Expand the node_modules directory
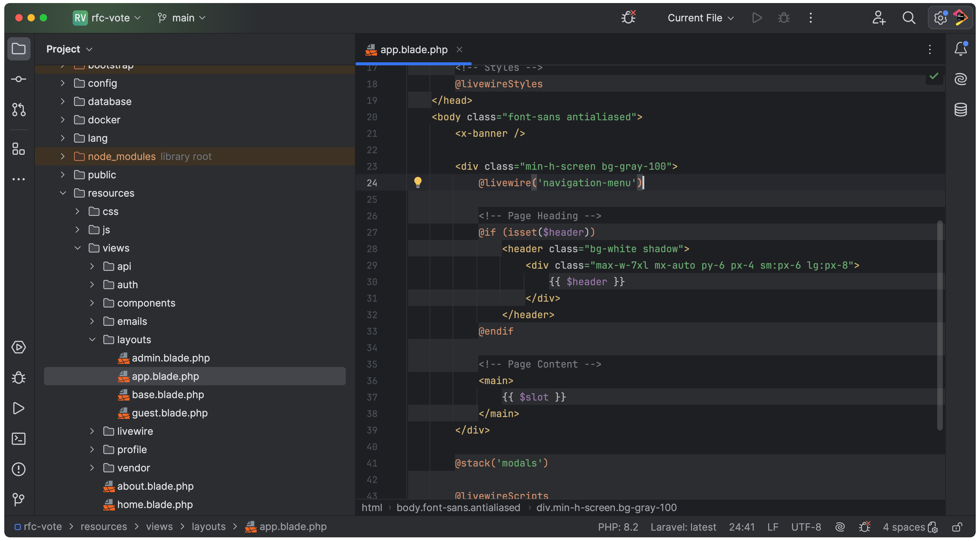 [x=61, y=157]
